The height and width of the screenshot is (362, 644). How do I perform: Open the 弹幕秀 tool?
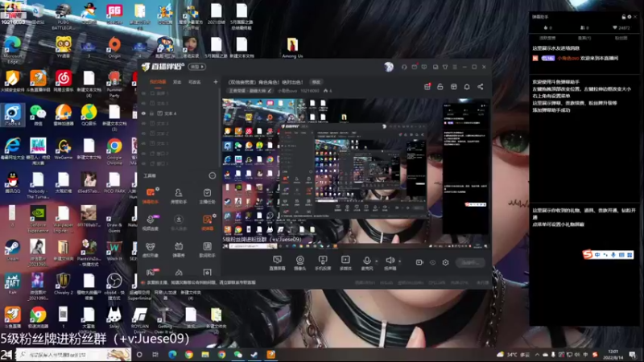178,249
